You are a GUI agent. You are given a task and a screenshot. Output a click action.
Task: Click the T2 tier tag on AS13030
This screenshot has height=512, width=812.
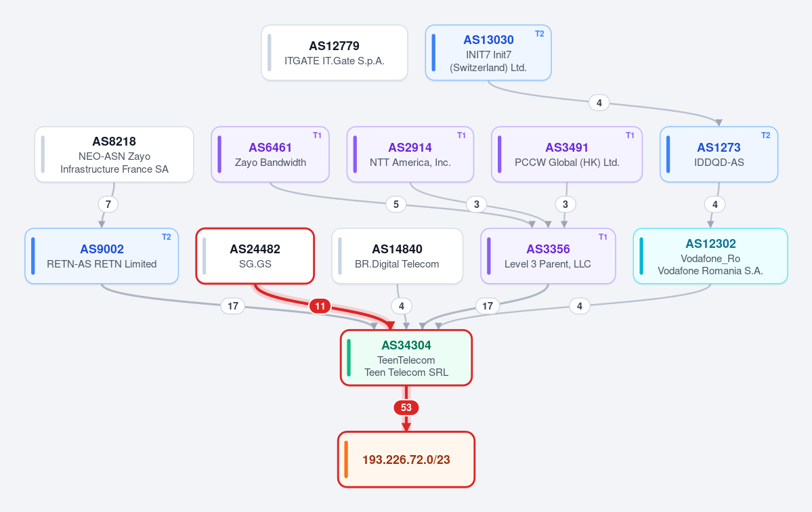click(x=540, y=34)
